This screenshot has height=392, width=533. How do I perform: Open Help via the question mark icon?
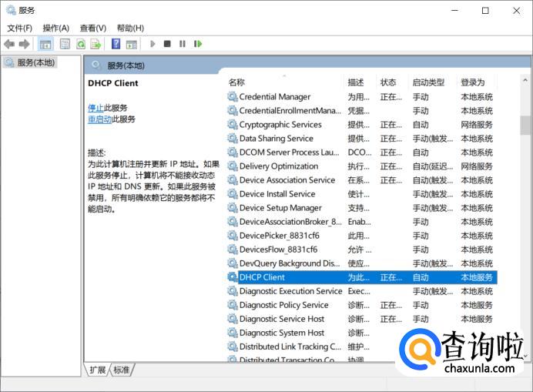pos(116,44)
